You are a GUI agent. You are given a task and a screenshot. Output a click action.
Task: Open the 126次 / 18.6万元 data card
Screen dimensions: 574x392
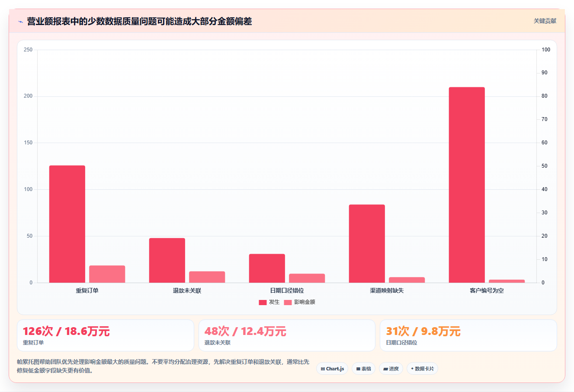106,335
